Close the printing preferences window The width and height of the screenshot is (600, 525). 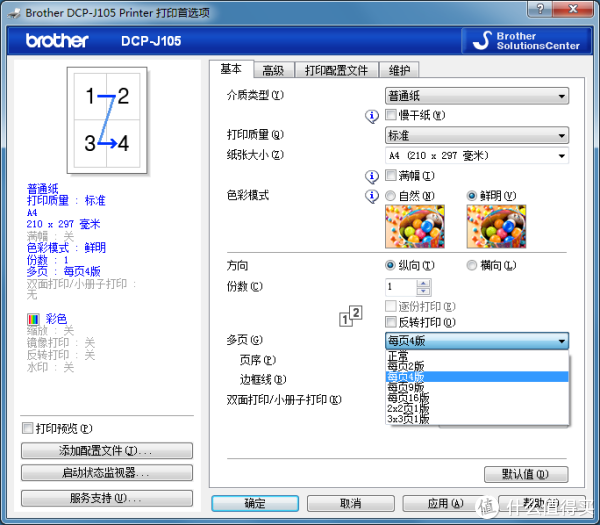pyautogui.click(x=574, y=8)
